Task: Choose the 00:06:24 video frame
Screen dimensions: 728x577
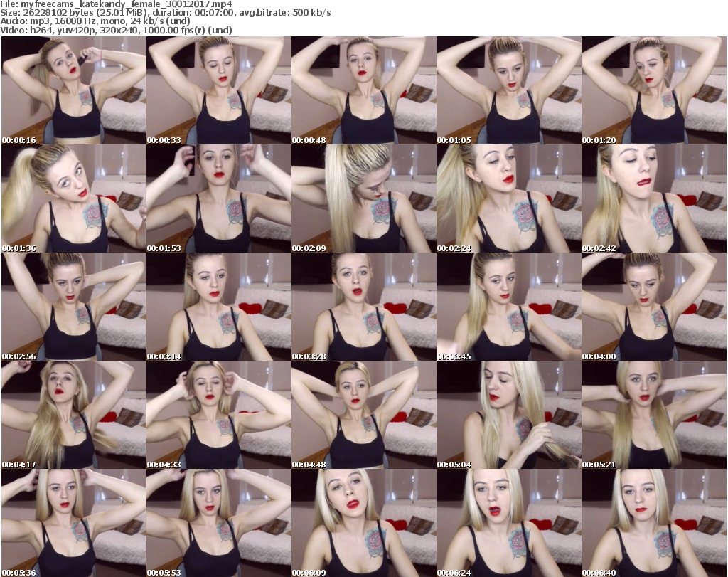Action: [x=508, y=523]
